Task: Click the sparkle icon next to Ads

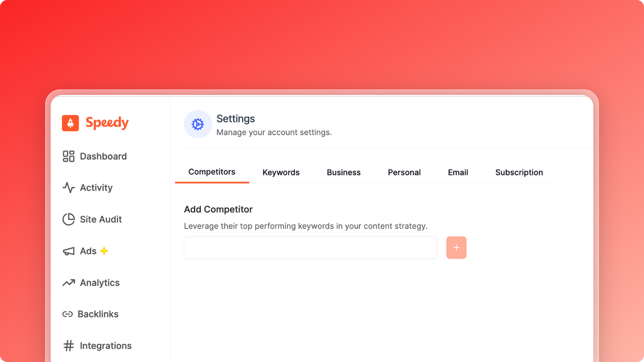Action: tap(104, 250)
